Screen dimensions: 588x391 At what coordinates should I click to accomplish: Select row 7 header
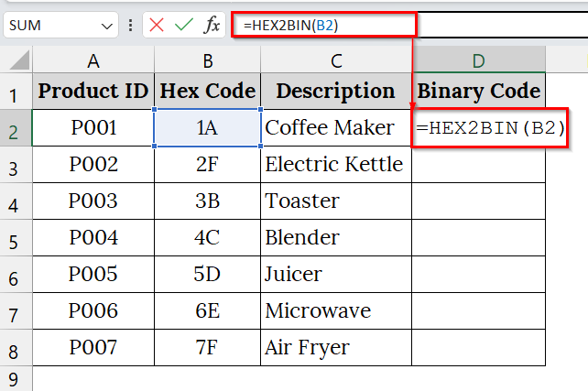click(x=16, y=311)
